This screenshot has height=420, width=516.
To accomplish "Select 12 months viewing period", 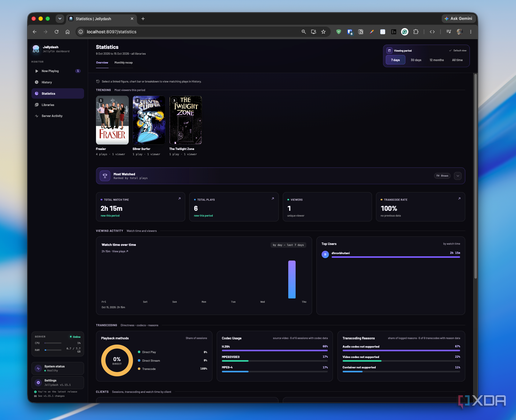I will (x=437, y=60).
